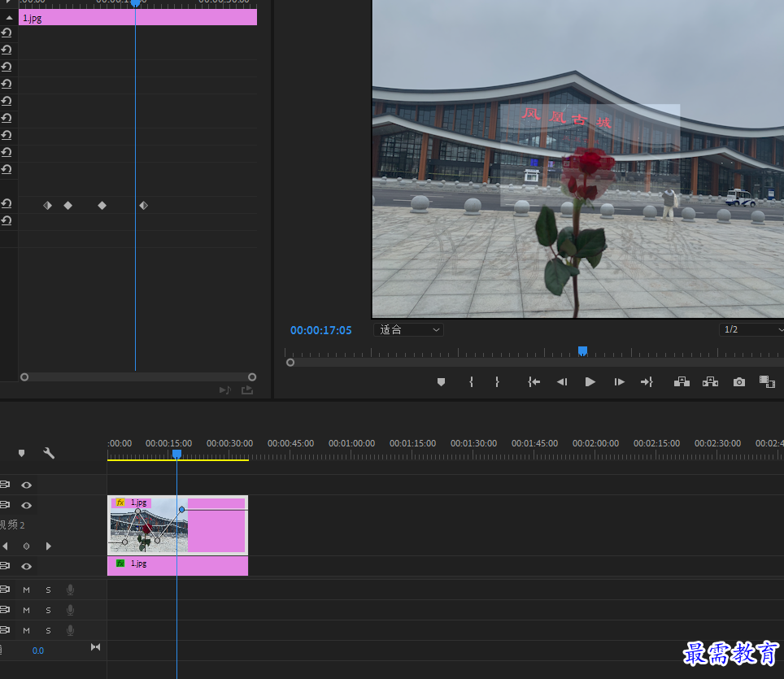This screenshot has height=679, width=784.
Task: Select the pink 1.jpg clip bar in Effect Controls
Action: point(138,18)
